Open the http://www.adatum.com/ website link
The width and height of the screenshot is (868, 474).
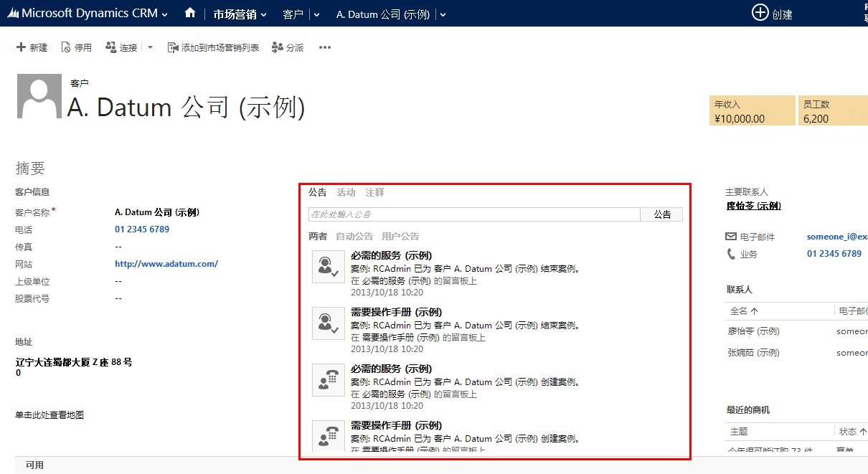(x=166, y=264)
